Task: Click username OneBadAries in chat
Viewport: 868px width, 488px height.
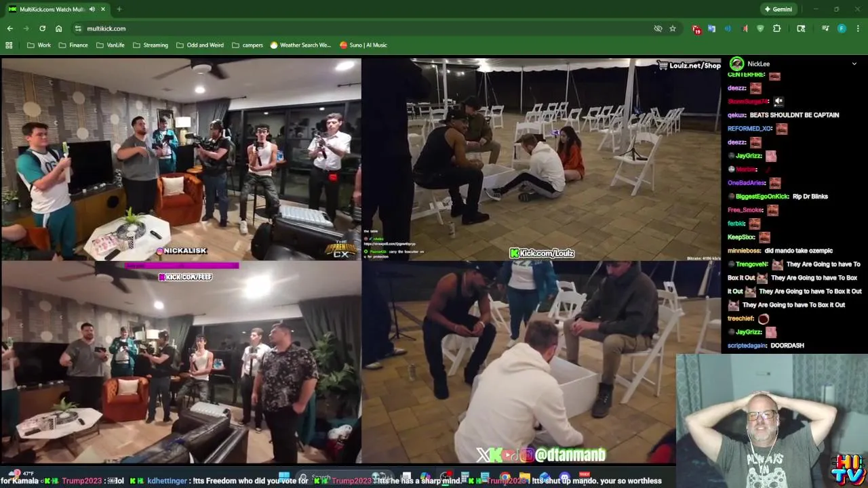Action: 747,183
